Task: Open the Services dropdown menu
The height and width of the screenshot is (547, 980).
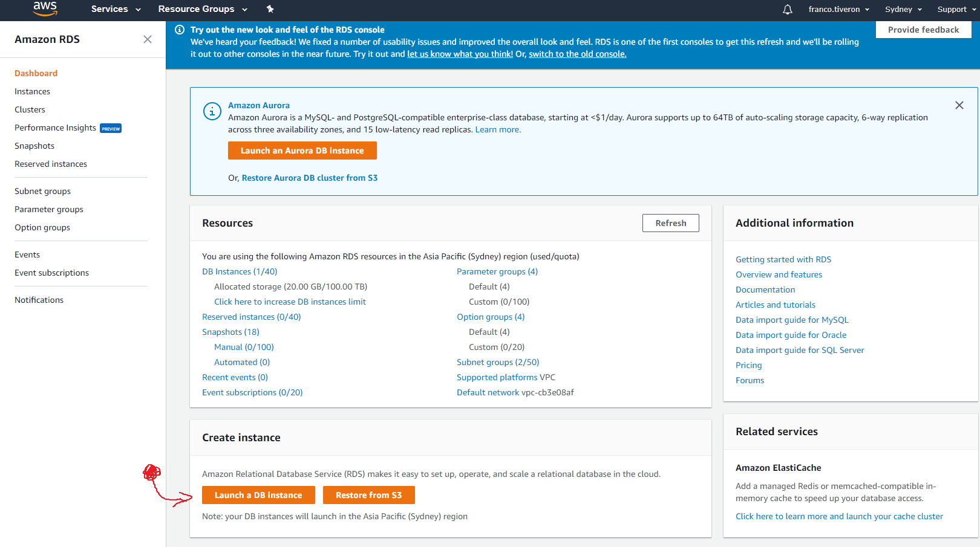Action: pos(116,9)
